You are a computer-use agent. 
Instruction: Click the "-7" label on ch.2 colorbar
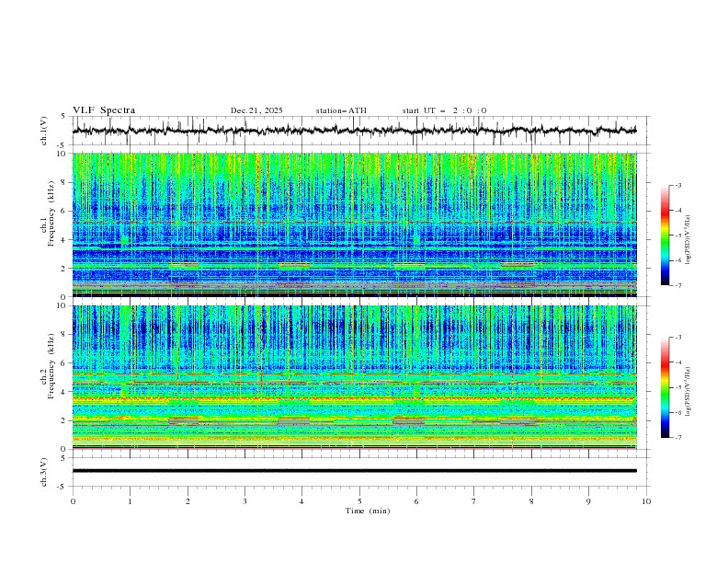pyautogui.click(x=678, y=437)
